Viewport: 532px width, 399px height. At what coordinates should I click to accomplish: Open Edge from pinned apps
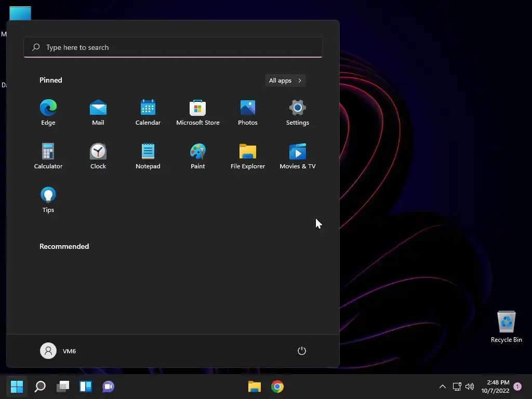(48, 113)
